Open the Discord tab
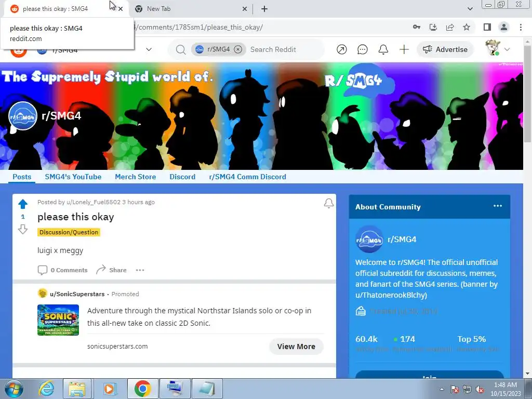The image size is (532, 399). click(x=182, y=177)
